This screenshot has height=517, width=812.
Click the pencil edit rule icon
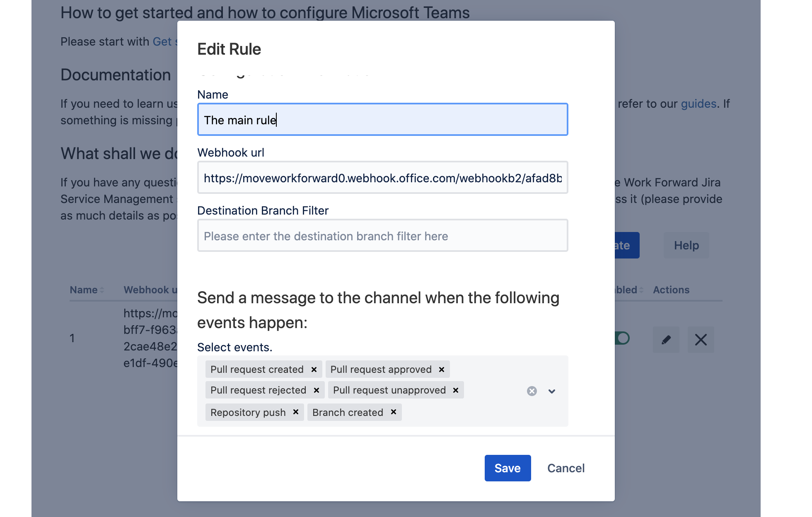(666, 340)
